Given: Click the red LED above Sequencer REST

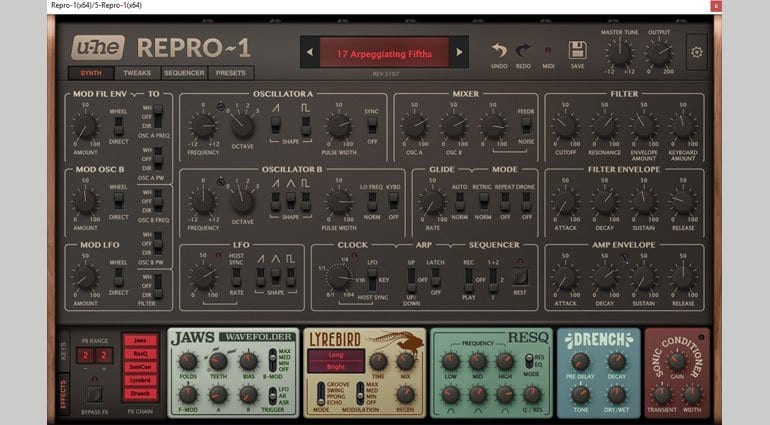Looking at the screenshot, I should pyautogui.click(x=520, y=261).
